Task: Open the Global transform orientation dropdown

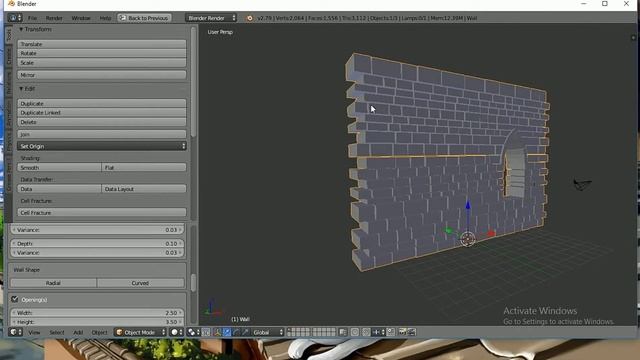Action: [x=267, y=332]
